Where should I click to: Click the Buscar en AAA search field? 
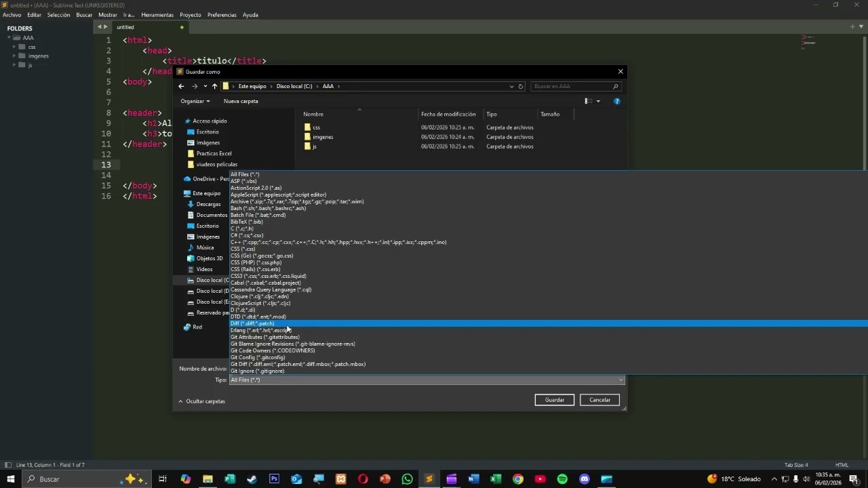click(x=575, y=86)
